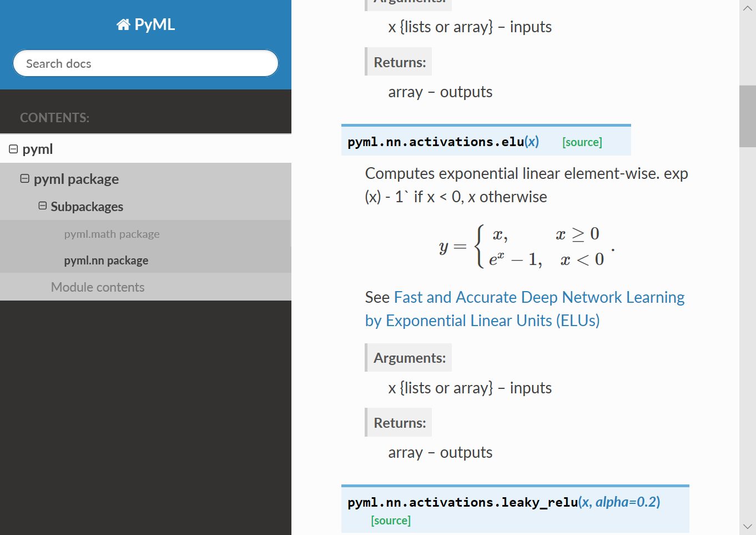The image size is (756, 535).
Task: Open pyml entry in contents
Action: [x=38, y=149]
